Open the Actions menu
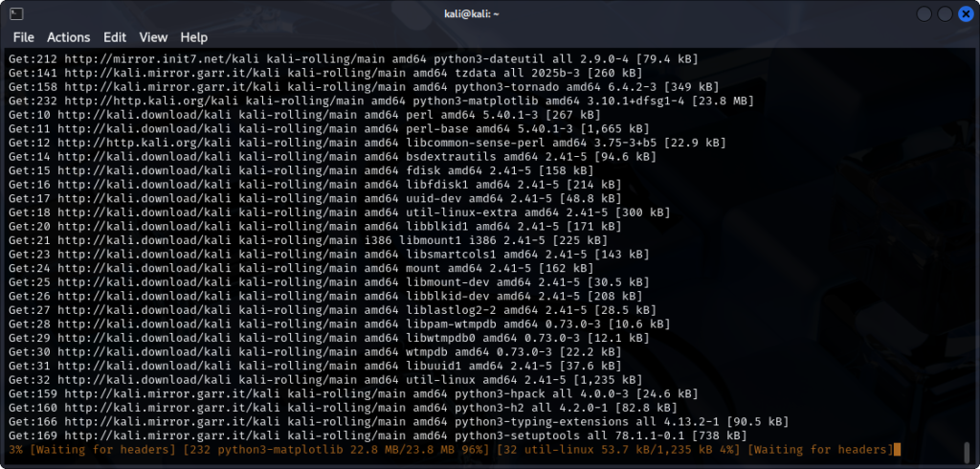 68,37
